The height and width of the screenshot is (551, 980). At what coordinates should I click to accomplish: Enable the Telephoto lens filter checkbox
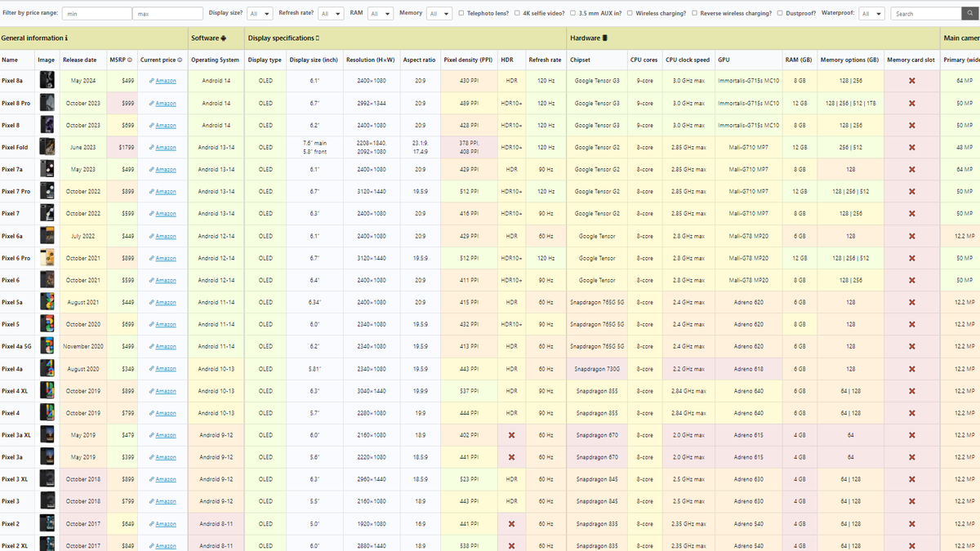pyautogui.click(x=461, y=13)
